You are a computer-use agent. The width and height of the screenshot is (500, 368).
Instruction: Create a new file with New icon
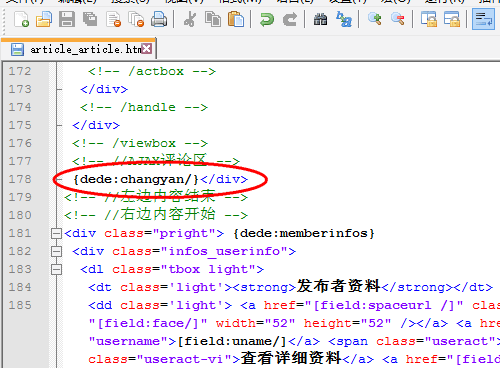tap(21, 19)
